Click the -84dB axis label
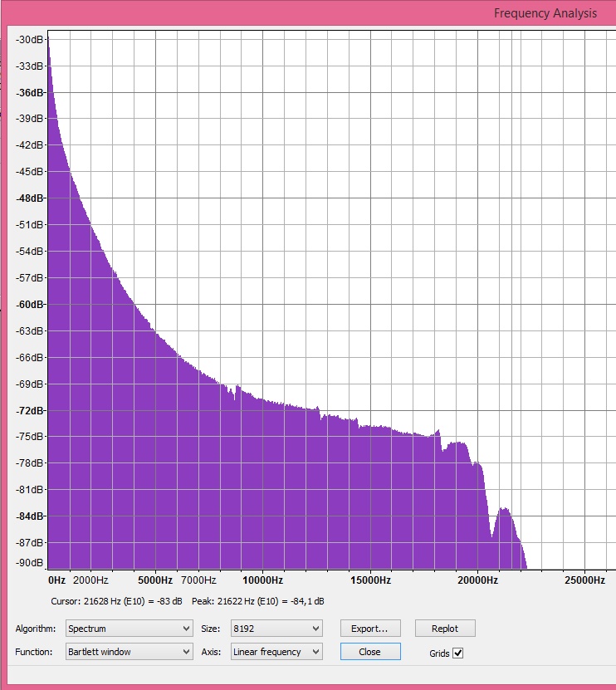Screen dimensions: 616x690 tap(30, 516)
